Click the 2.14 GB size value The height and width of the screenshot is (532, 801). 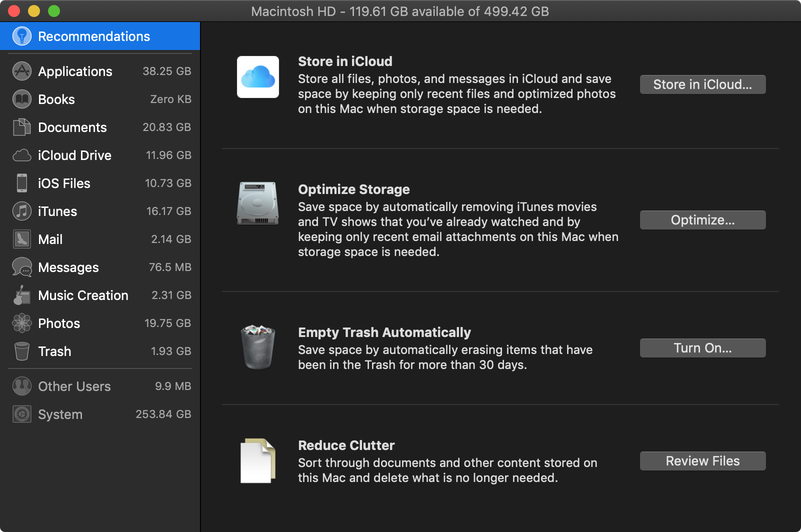tap(171, 239)
